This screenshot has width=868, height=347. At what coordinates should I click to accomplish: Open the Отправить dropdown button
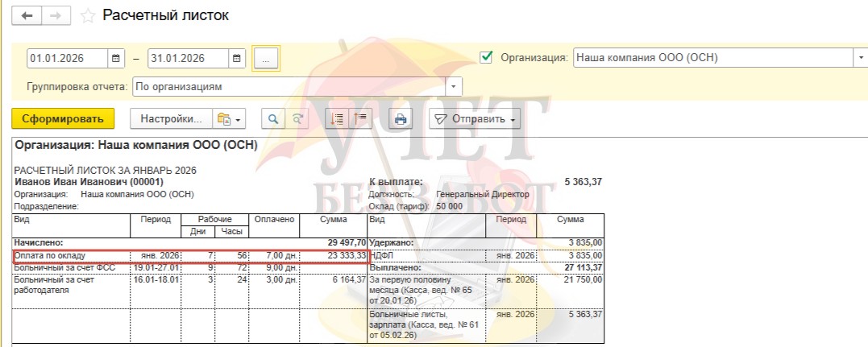[475, 118]
